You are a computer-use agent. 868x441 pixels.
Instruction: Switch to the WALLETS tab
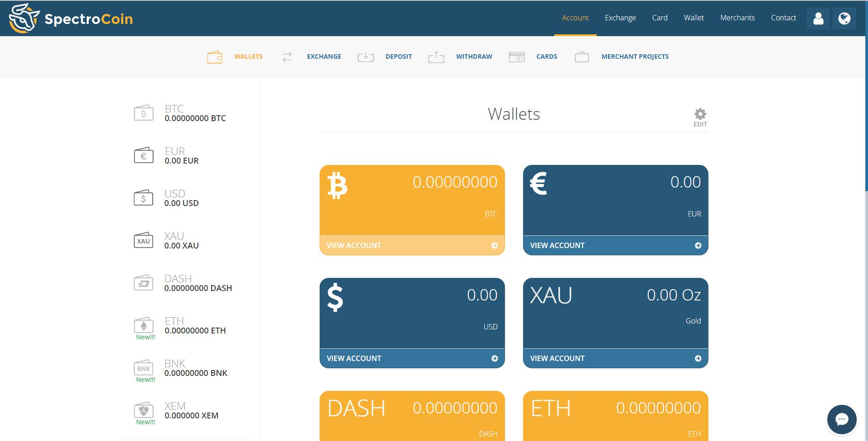click(248, 57)
